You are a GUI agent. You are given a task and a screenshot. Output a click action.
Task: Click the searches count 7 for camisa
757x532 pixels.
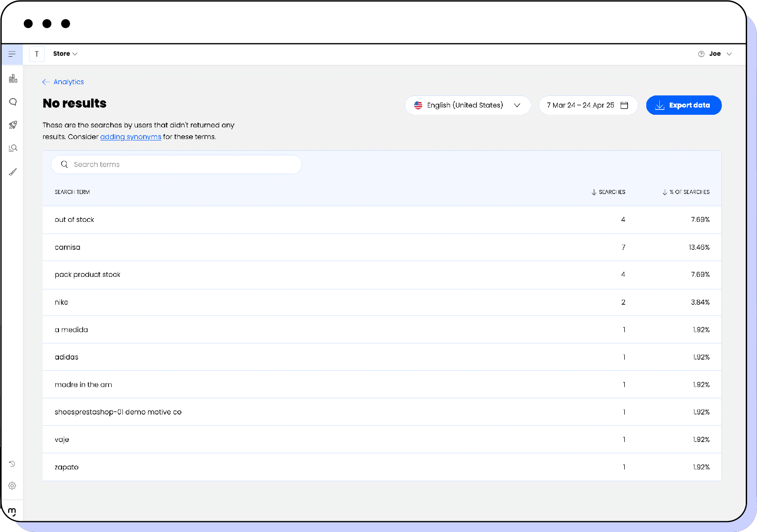tap(623, 247)
